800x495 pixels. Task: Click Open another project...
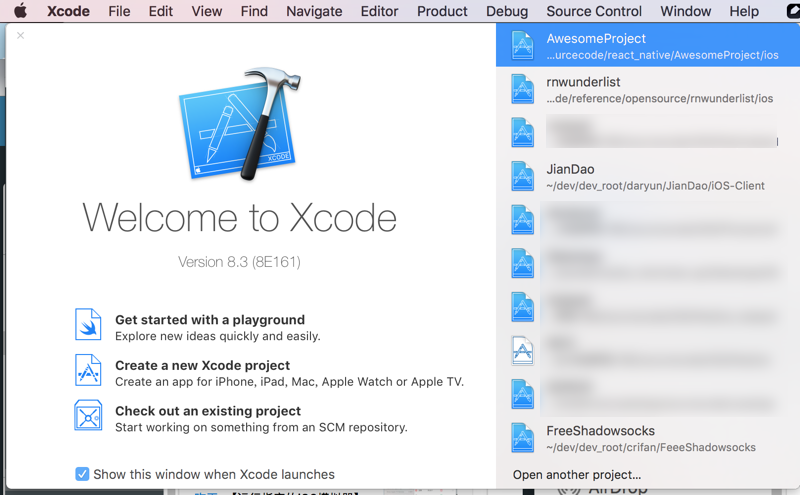577,475
